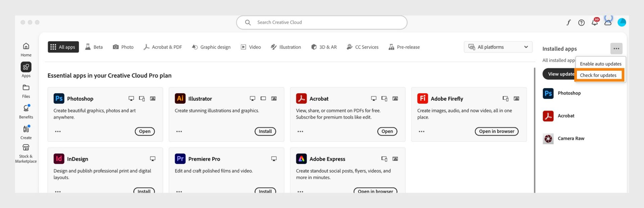Go to Files in sidebar
The width and height of the screenshot is (644, 208).
(x=26, y=88)
